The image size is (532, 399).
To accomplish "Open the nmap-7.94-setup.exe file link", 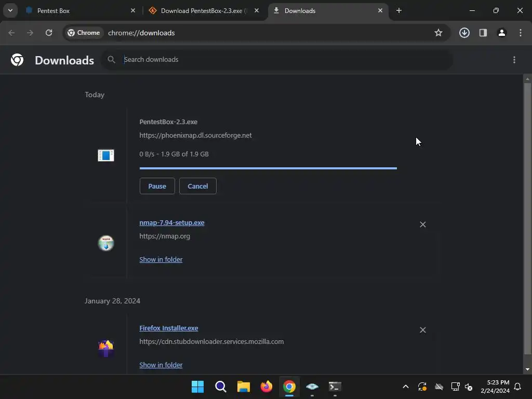I will (x=171, y=222).
